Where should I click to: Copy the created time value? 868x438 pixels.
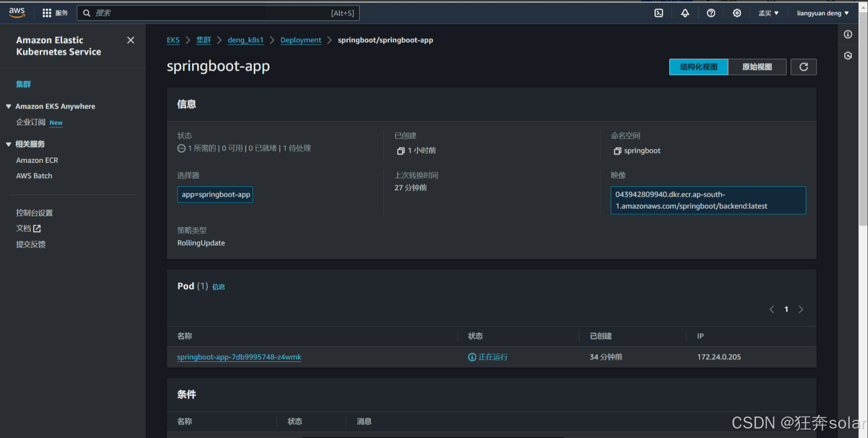[x=401, y=151]
